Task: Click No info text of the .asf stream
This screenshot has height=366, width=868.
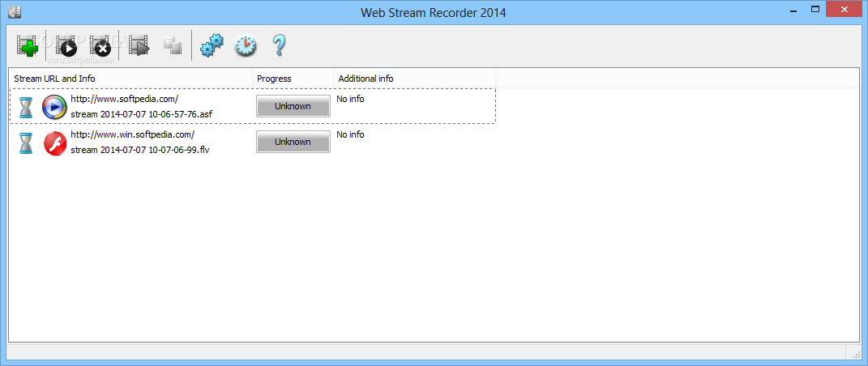Action: [x=350, y=100]
